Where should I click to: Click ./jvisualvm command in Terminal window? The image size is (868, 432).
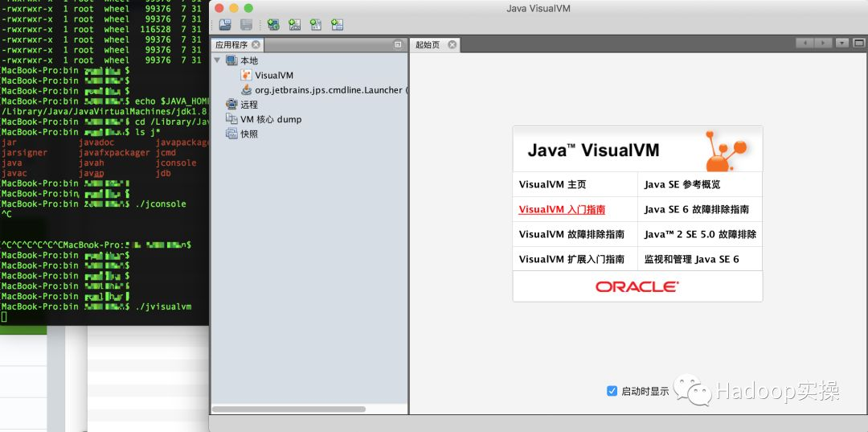click(x=163, y=307)
